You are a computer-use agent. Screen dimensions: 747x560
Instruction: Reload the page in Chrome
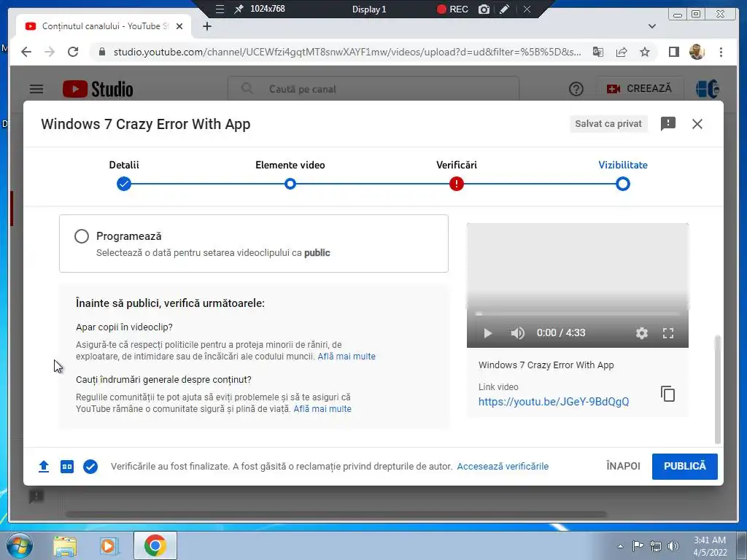[73, 52]
